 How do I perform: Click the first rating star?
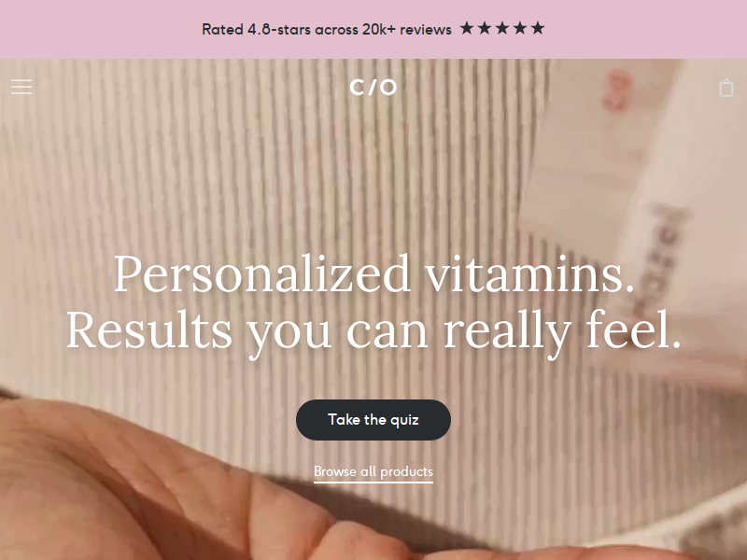(467, 29)
